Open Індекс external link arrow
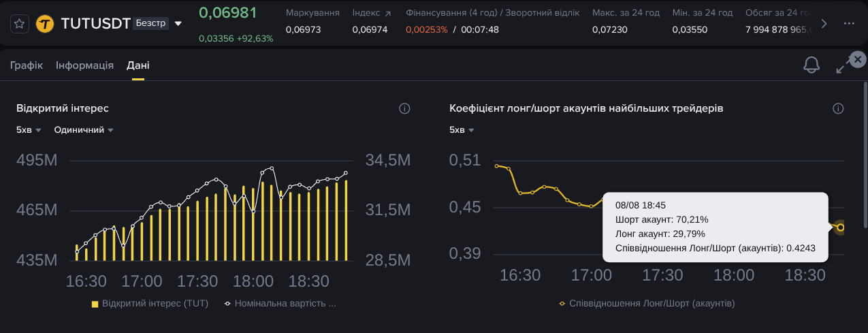This screenshot has height=333, width=868. click(387, 14)
